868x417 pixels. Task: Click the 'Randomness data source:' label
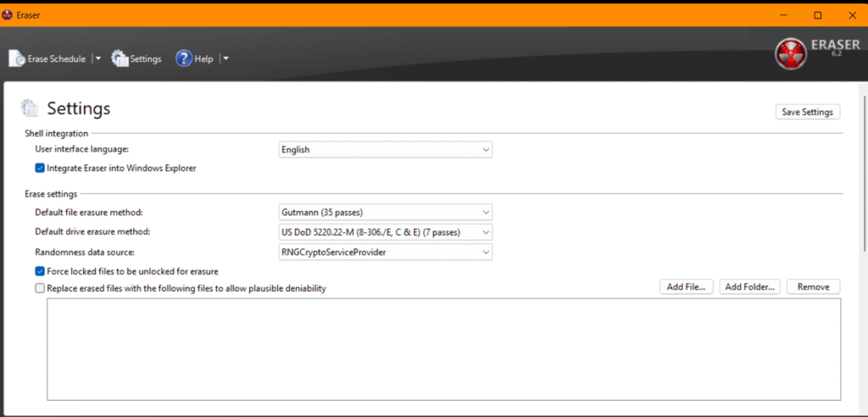tap(85, 252)
